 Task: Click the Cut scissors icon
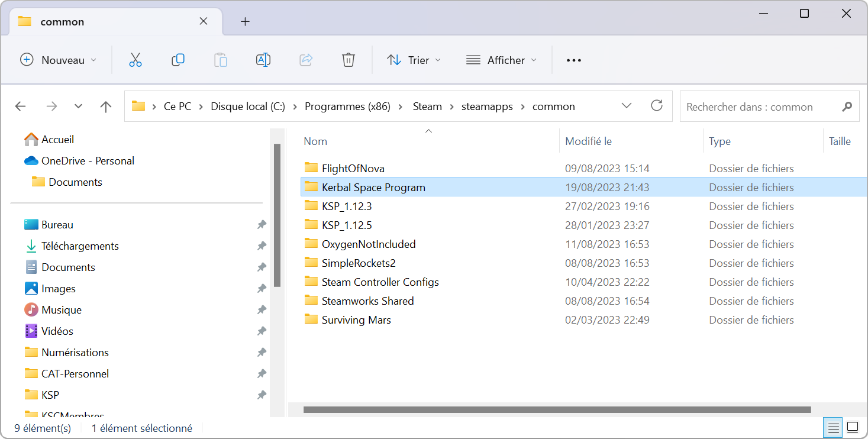(x=135, y=60)
